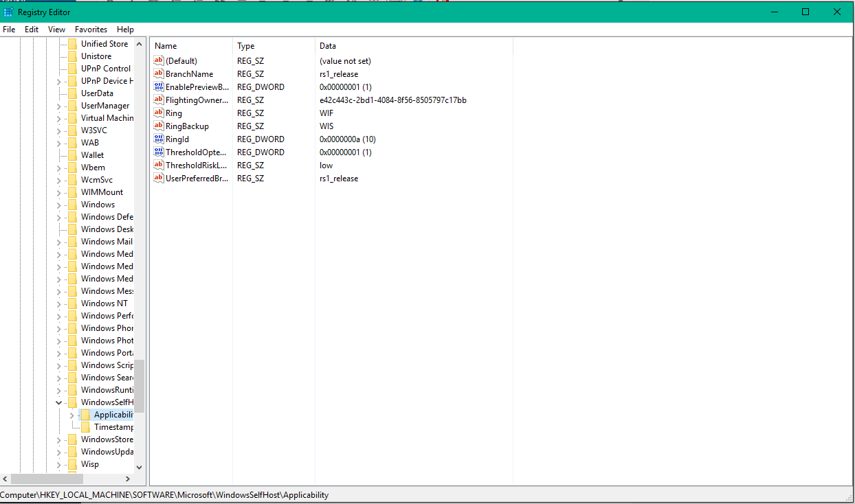This screenshot has height=504, width=855.
Task: Click the folder icon of Wallet key
Action: (72, 155)
